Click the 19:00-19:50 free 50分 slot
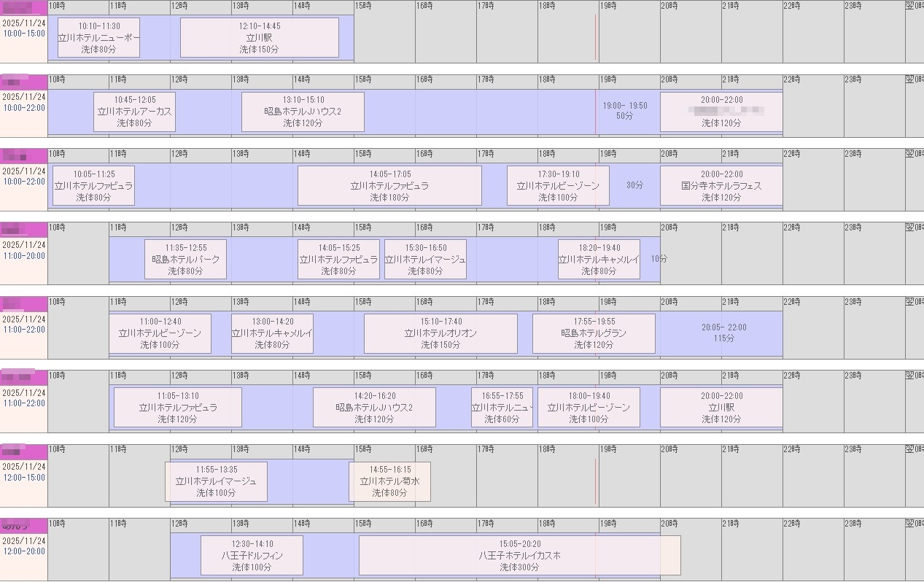This screenshot has height=582, width=924. coord(624,111)
